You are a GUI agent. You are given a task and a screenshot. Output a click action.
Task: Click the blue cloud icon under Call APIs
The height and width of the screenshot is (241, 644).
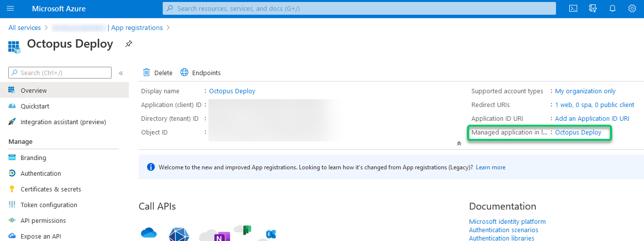point(148,234)
